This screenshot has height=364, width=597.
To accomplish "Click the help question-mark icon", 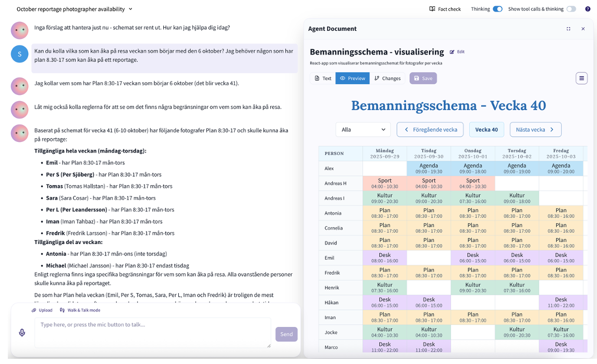I will coord(588,9).
